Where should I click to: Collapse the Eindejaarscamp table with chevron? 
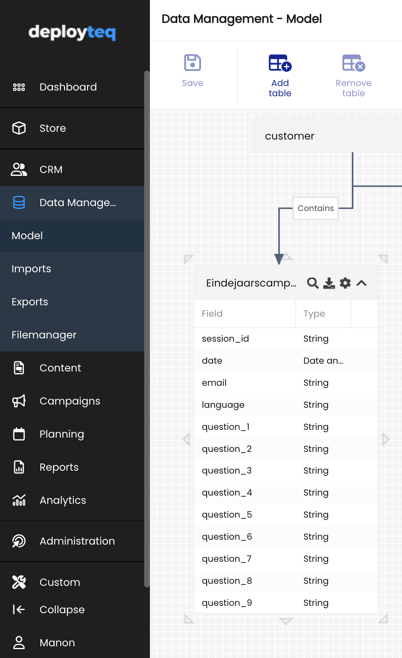(361, 283)
